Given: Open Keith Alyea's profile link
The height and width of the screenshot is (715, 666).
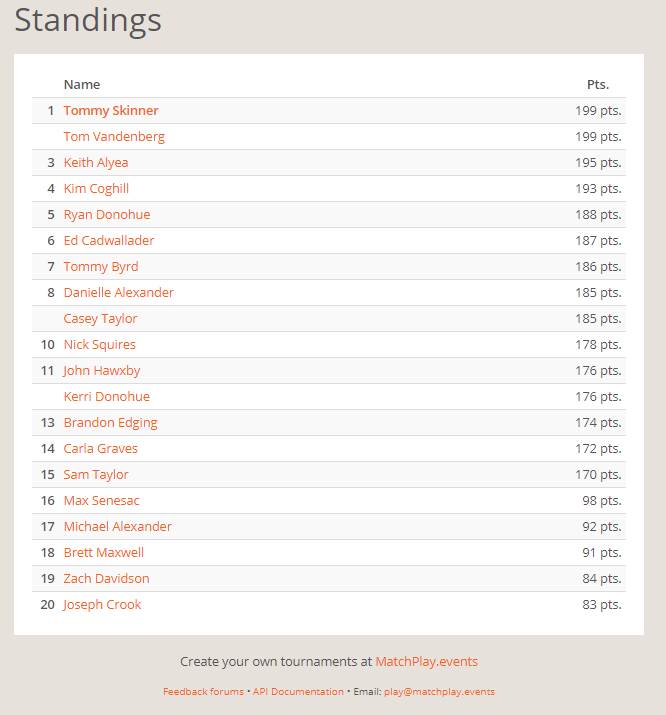Looking at the screenshot, I should coord(96,163).
